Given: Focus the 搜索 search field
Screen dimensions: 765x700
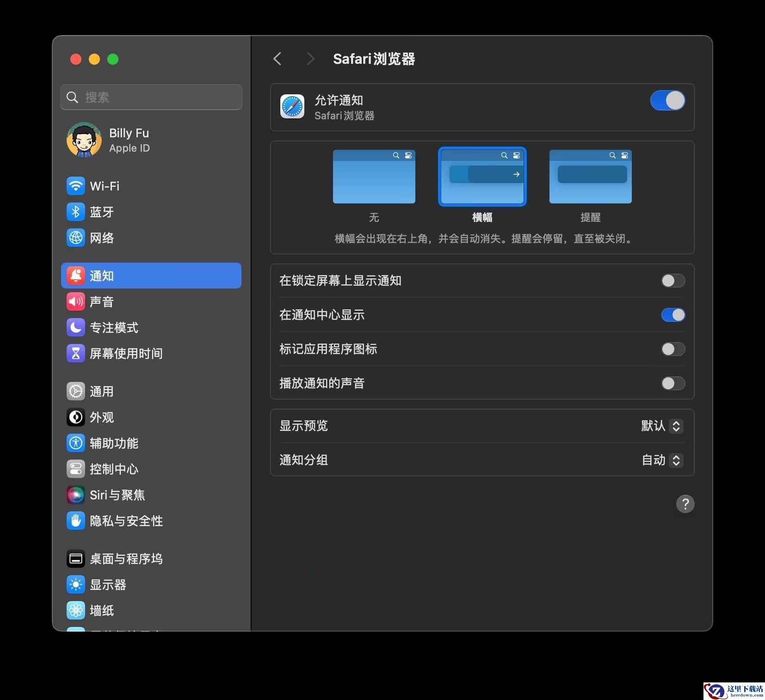Looking at the screenshot, I should (151, 97).
